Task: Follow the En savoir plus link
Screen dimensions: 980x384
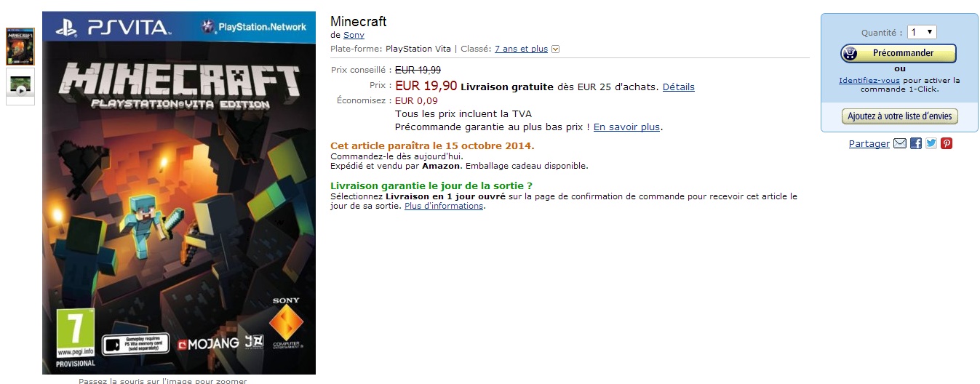Action: (x=626, y=127)
